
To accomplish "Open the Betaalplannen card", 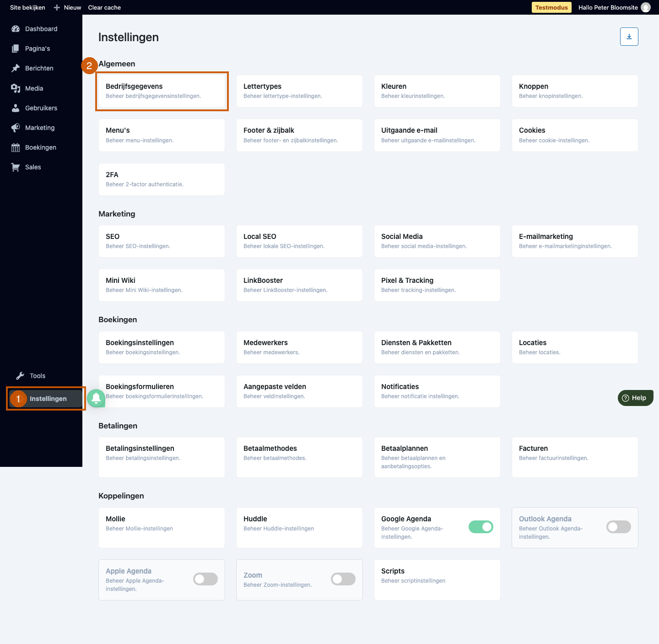I will 437,457.
